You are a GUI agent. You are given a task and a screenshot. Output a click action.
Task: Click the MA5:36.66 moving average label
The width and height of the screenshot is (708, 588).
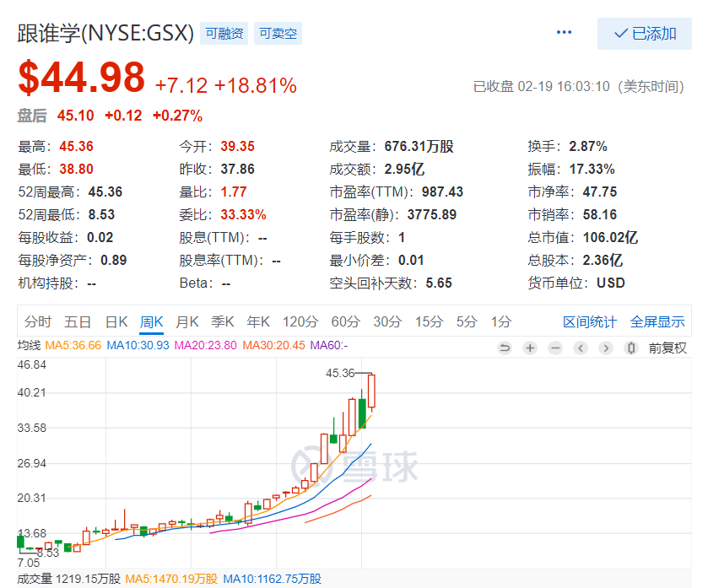click(x=73, y=346)
